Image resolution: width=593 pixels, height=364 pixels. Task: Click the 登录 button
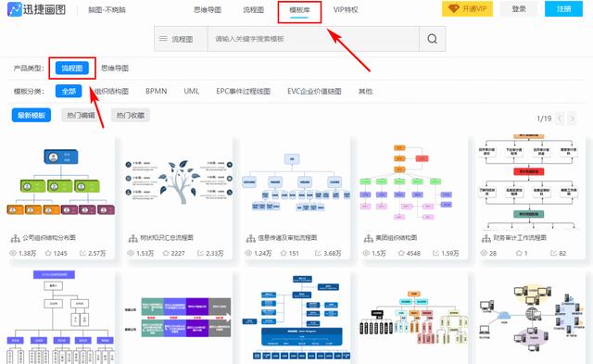pyautogui.click(x=519, y=8)
